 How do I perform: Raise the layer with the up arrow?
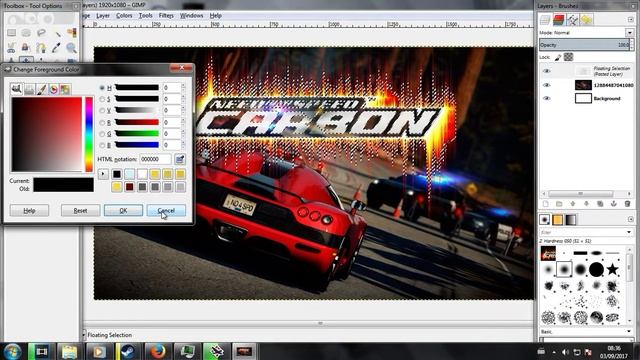tap(573, 204)
